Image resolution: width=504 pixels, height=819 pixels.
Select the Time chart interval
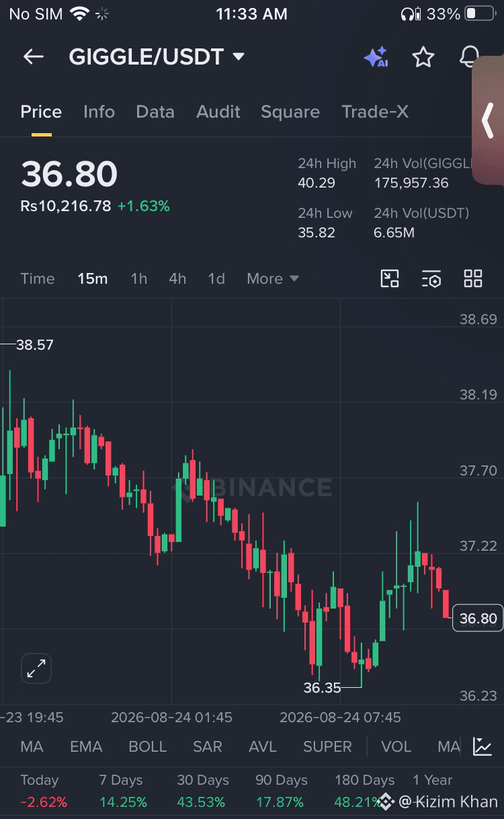tap(38, 278)
